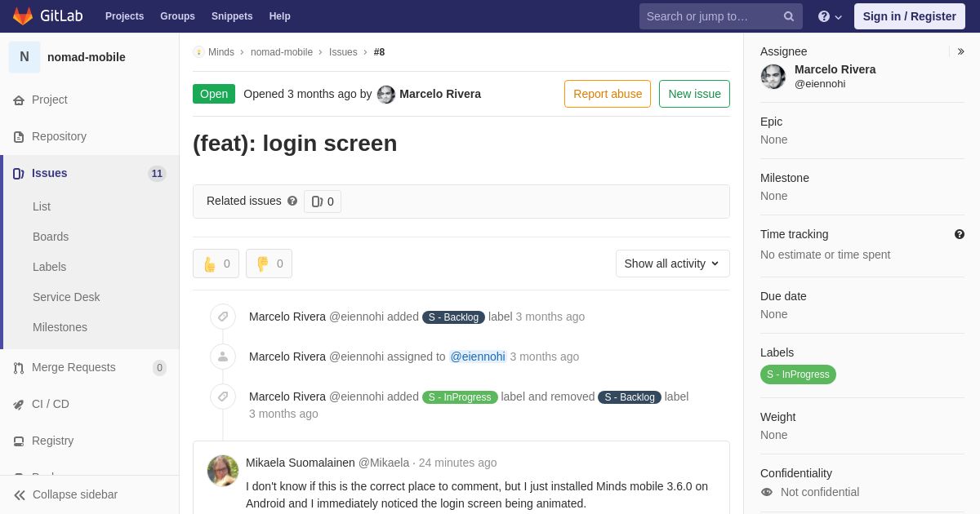Open the Projects menu in navbar
The image size is (980, 514).
124,16
